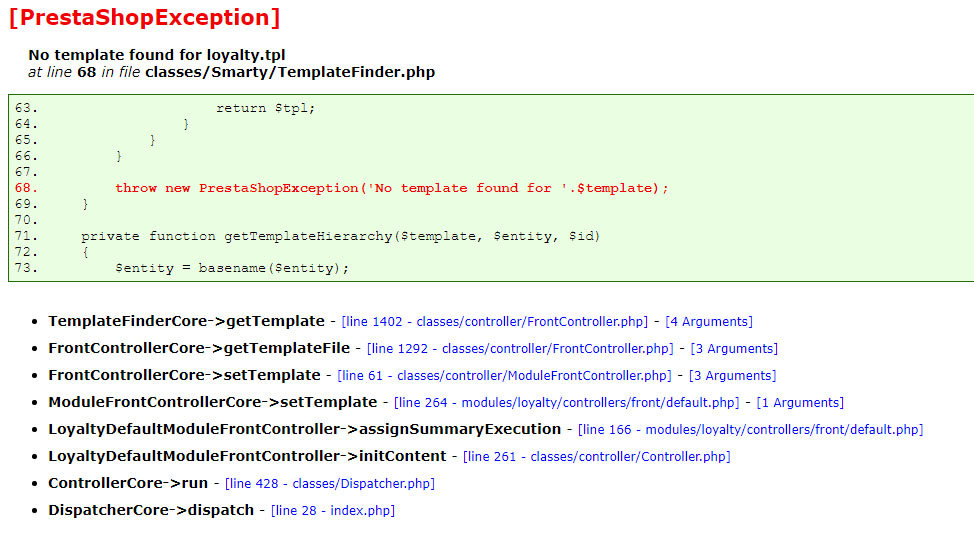Select getTemplateHierarchy function declaration line
974x559 pixels.
pos(340,237)
